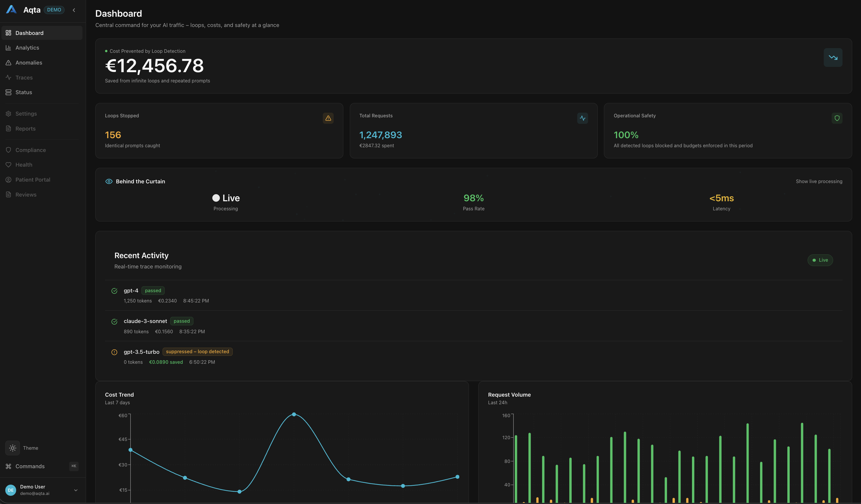The width and height of the screenshot is (861, 504).
Task: Open the Analytics page
Action: (27, 48)
